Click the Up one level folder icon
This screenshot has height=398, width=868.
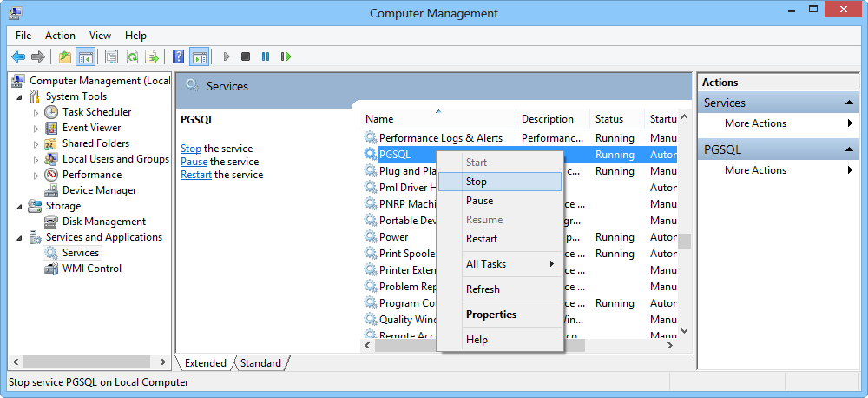coord(65,57)
